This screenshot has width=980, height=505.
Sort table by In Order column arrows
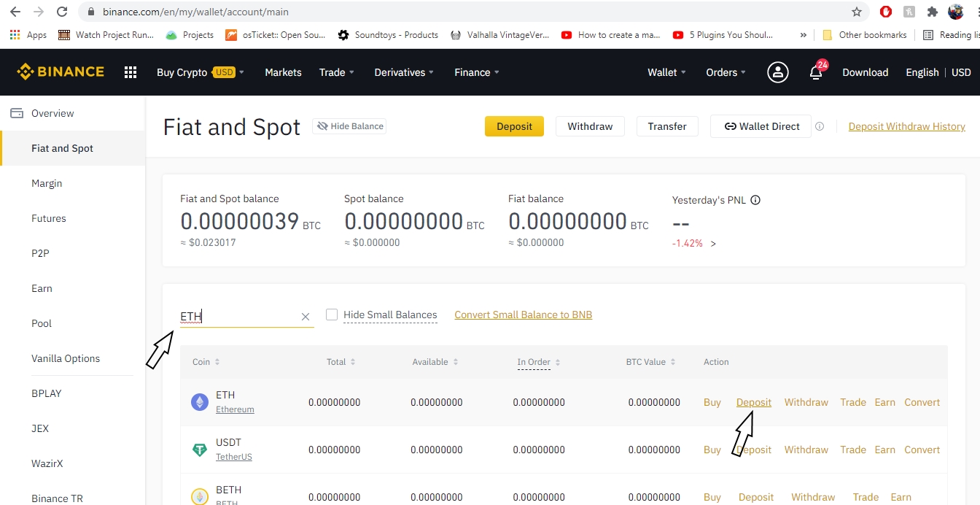click(x=558, y=362)
